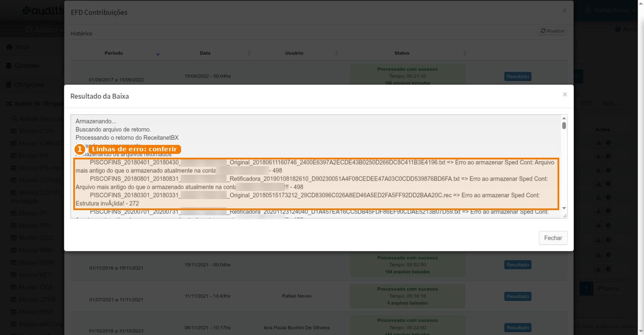Open the Obrigações sidebar menu

click(25, 84)
